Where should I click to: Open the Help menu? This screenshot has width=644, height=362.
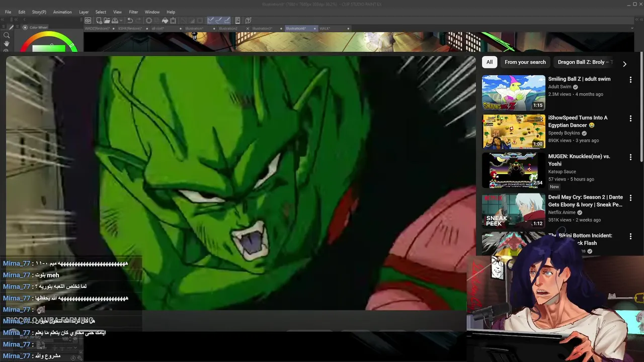click(171, 12)
